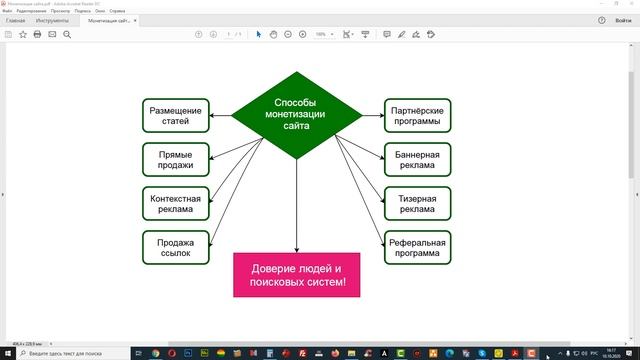The width and height of the screenshot is (640, 360).
Task: Click the scrolling mode toolbar icon
Action: [x=365, y=34]
